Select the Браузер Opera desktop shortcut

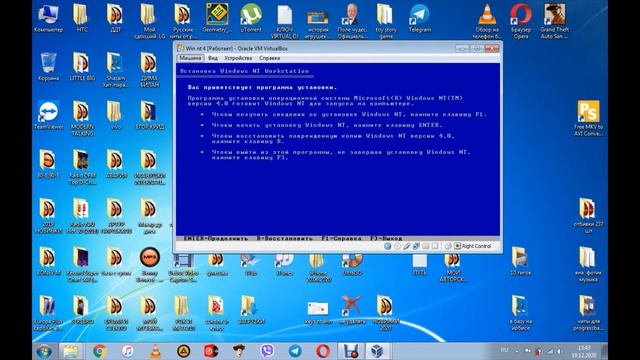click(x=521, y=21)
